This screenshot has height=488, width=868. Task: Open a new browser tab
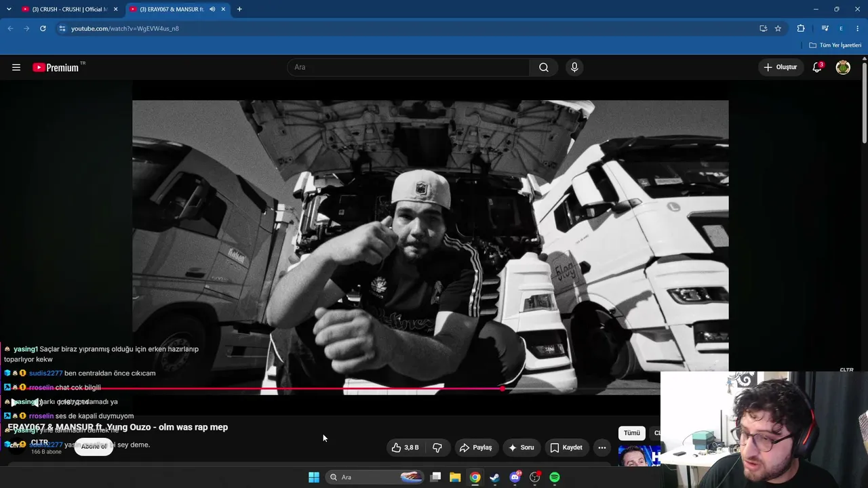click(239, 9)
